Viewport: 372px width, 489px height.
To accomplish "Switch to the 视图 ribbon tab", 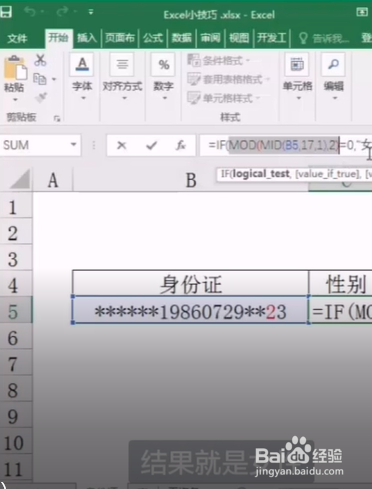I will tap(239, 38).
